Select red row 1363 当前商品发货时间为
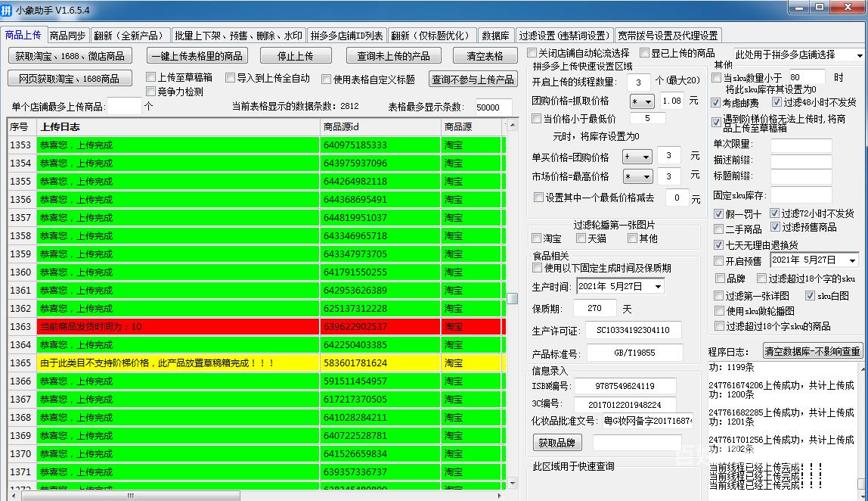This screenshot has height=501, width=868. (257, 326)
